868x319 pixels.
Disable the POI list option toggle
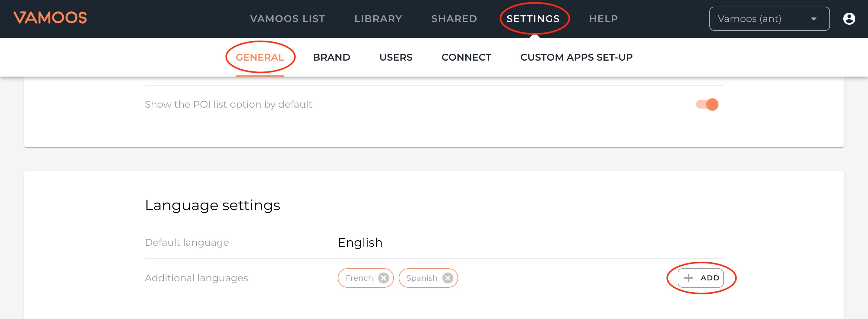click(707, 104)
